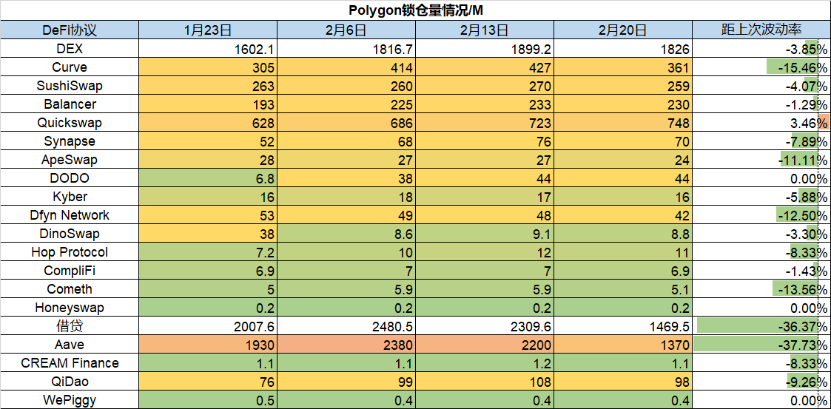Click the CREAM Finance row label
This screenshot has width=831, height=409.
click(69, 363)
